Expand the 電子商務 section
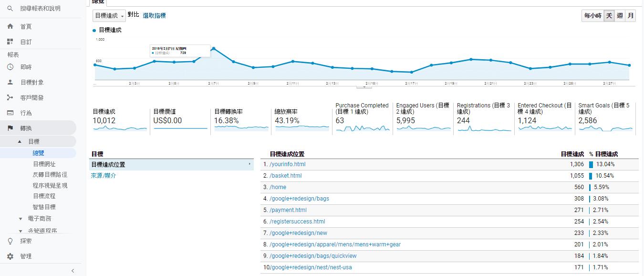This screenshot has height=276, width=644. [20, 219]
